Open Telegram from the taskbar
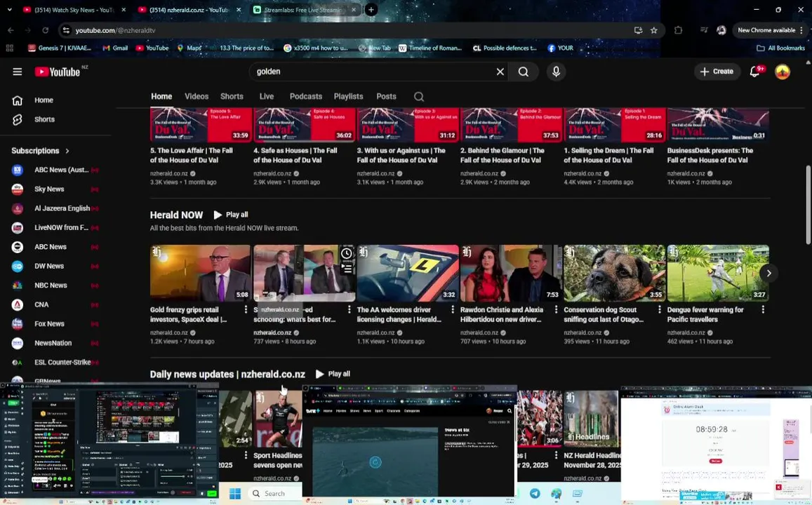This screenshot has width=812, height=505. 535,493
